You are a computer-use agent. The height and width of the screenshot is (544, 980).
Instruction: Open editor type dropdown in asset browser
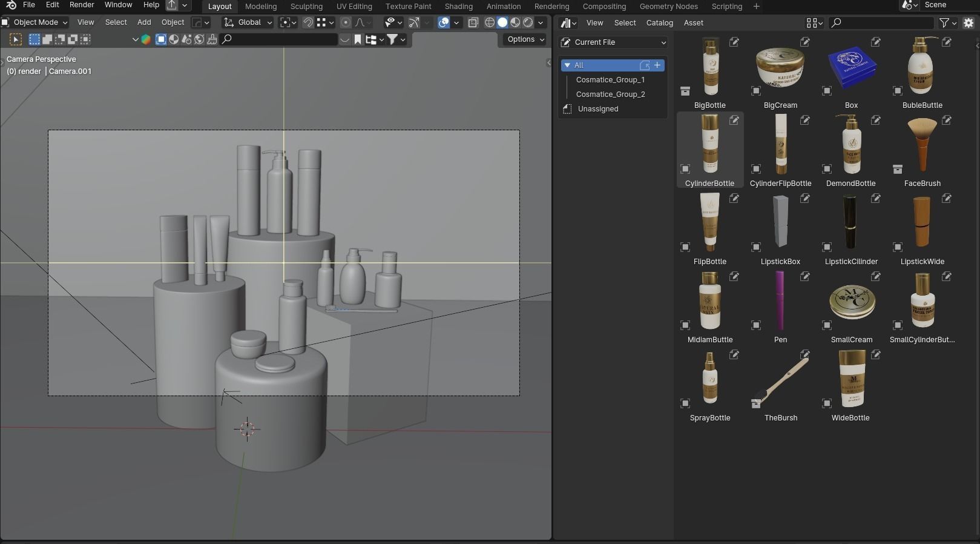point(568,23)
